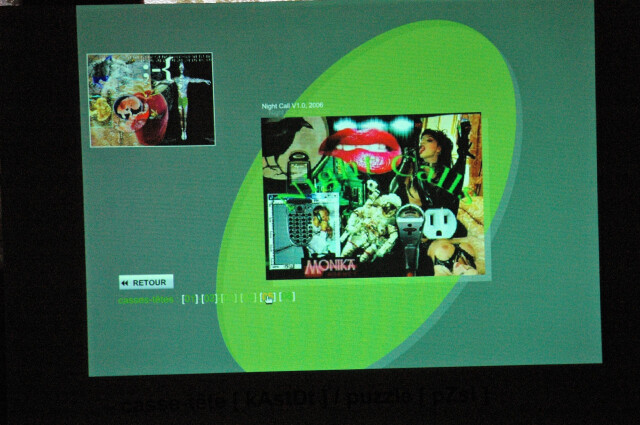This screenshot has width=640, height=425.
Task: Jump to puzzle page 06
Action: pos(287,298)
